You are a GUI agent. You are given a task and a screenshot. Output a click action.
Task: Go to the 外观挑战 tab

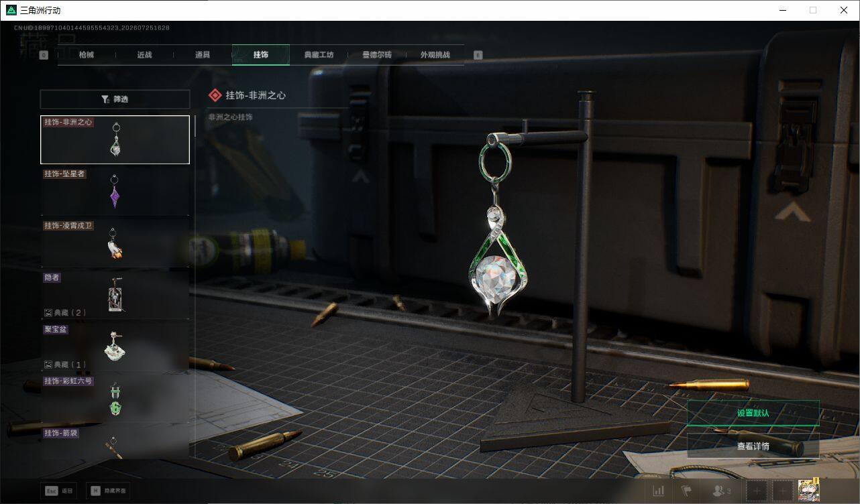pos(435,55)
